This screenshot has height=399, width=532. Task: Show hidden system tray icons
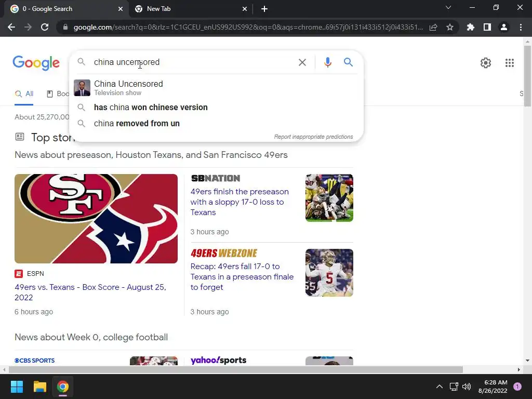tap(440, 387)
